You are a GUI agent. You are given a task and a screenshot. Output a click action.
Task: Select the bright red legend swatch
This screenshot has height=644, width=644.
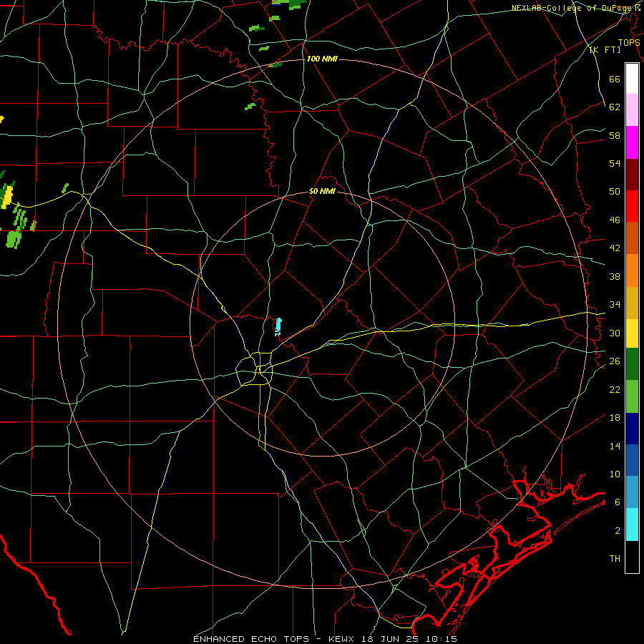coord(632,206)
